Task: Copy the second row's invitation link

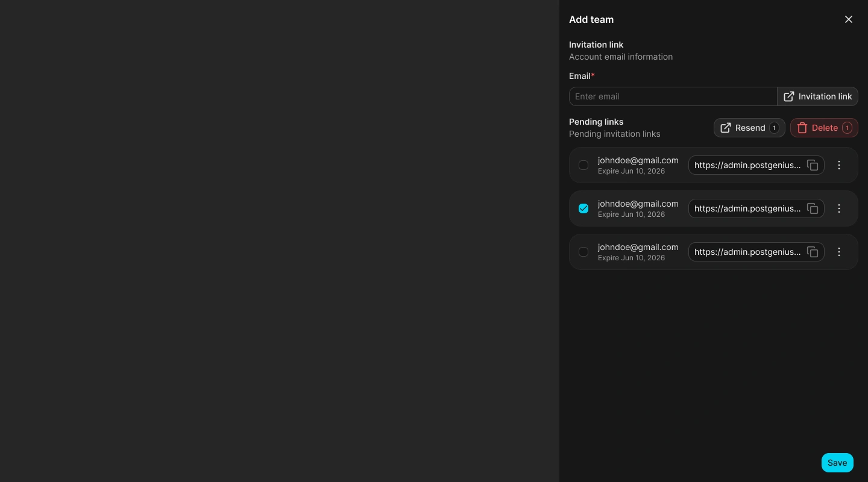Action: (x=813, y=208)
